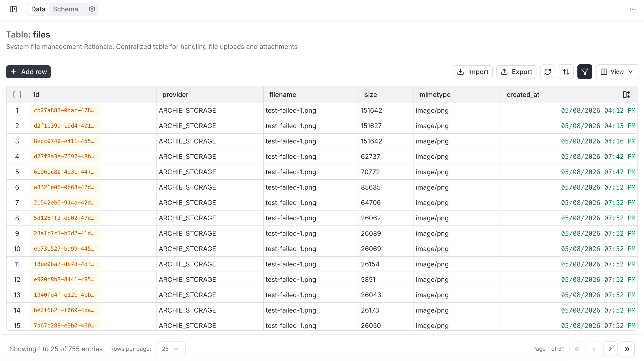Open the three-dots more options menu
This screenshot has width=644, height=361.
pos(633,9)
